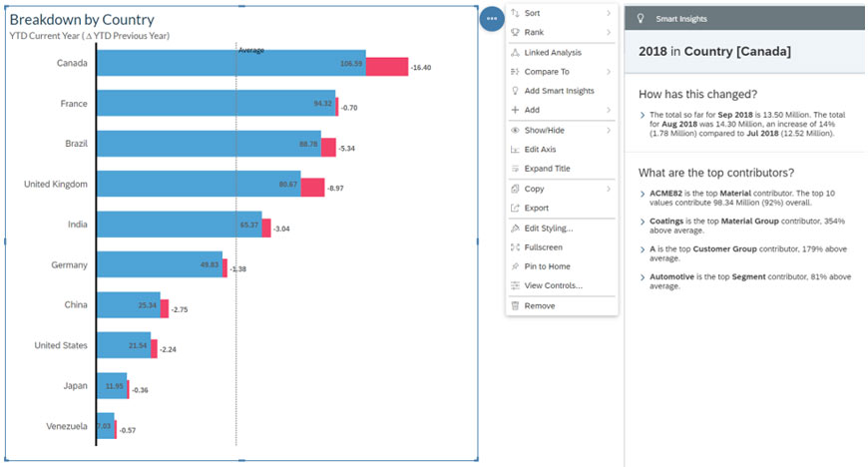Click the Edit Axis icon
868x467 pixels.
[515, 149]
